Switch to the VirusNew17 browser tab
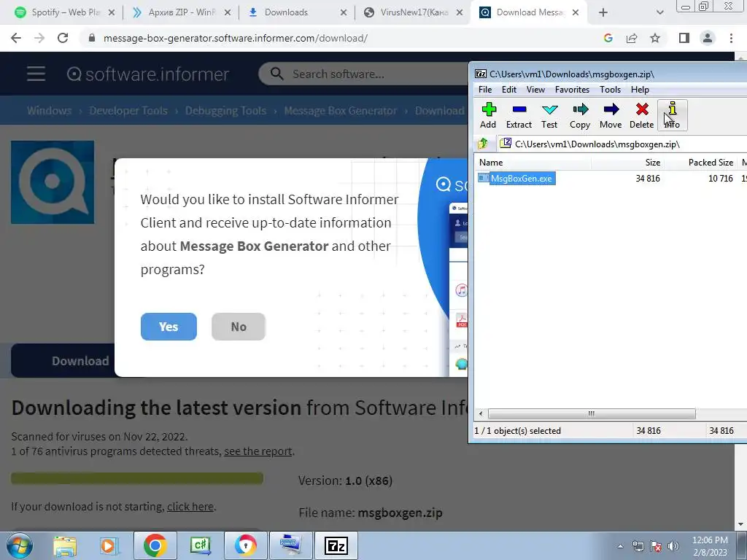 pyautogui.click(x=414, y=12)
